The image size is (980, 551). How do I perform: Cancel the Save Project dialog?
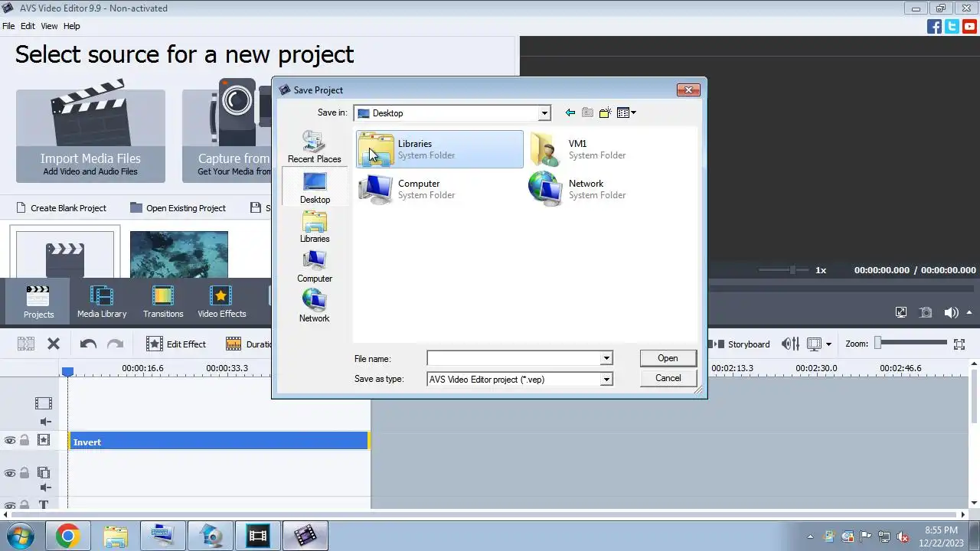click(x=668, y=378)
